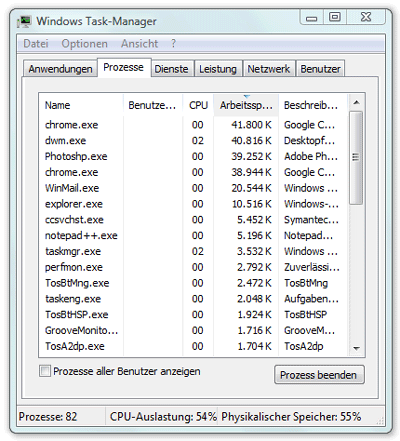Click the 5.452 K memory value

click(x=254, y=220)
